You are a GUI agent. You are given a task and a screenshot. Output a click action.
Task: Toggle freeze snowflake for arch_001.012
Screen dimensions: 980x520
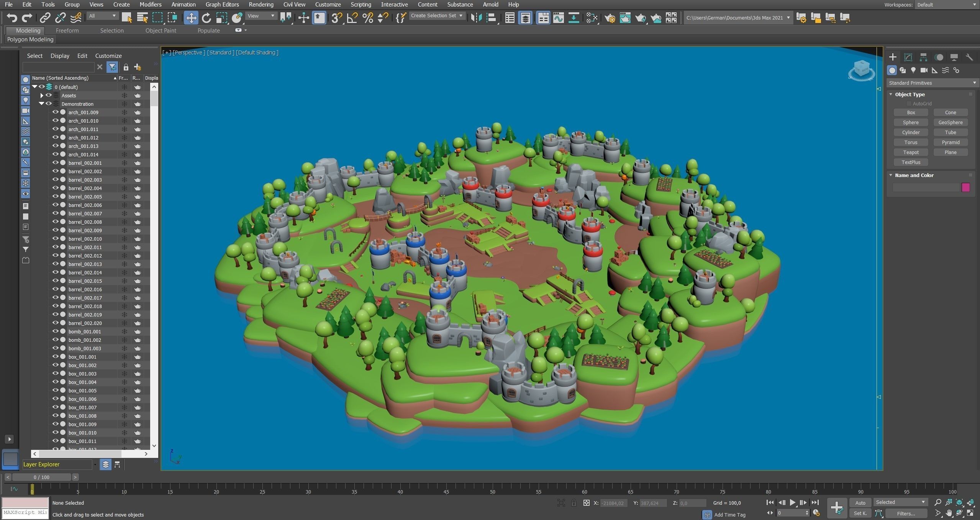point(124,138)
